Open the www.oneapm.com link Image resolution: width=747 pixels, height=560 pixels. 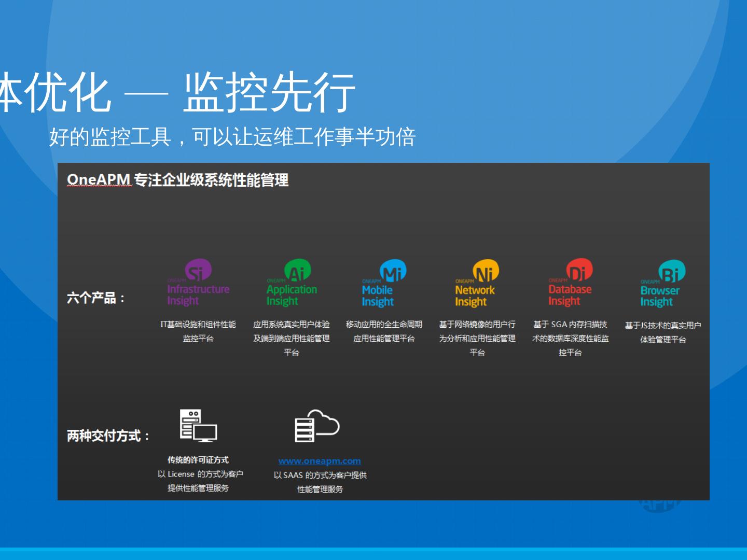[320, 461]
